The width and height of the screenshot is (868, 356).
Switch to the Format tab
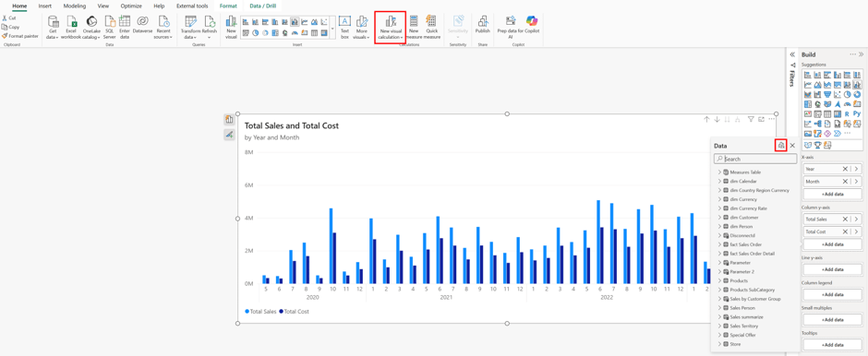(x=228, y=6)
